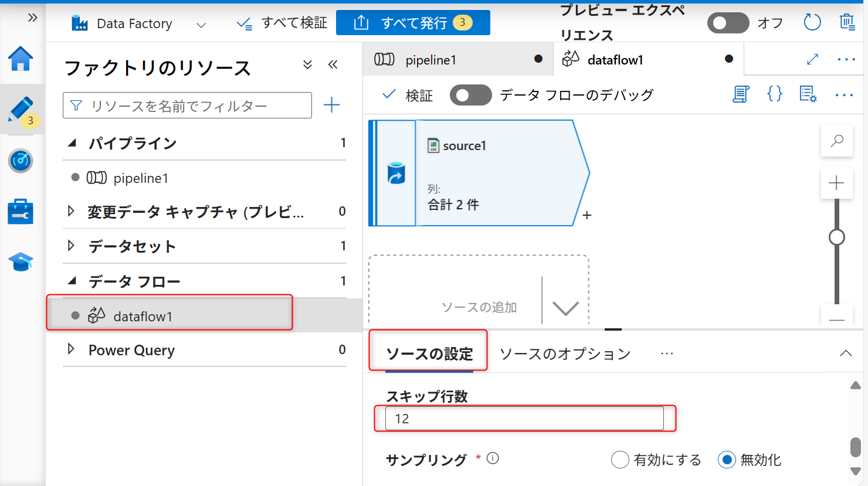The height and width of the screenshot is (486, 868).
Task: Select the Learning Center graduation cap icon
Action: 22,262
